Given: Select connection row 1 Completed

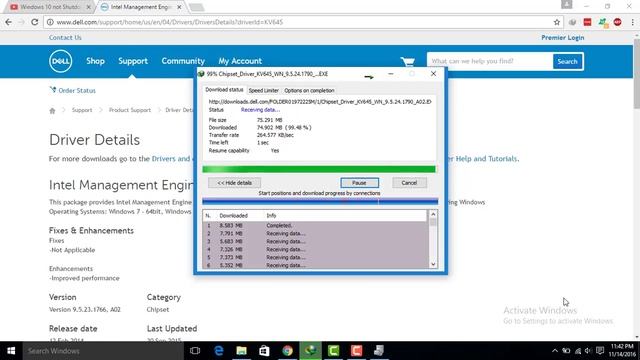Looking at the screenshot, I should click(x=315, y=225).
